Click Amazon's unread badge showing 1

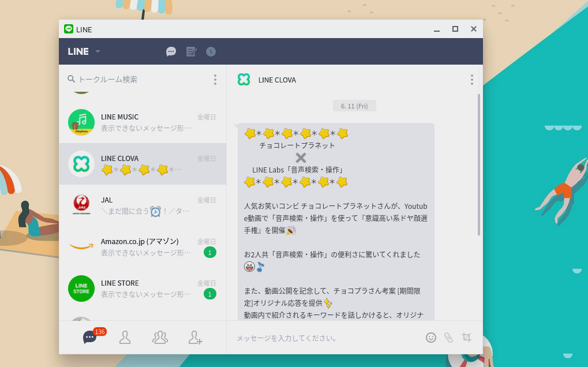[x=209, y=253]
